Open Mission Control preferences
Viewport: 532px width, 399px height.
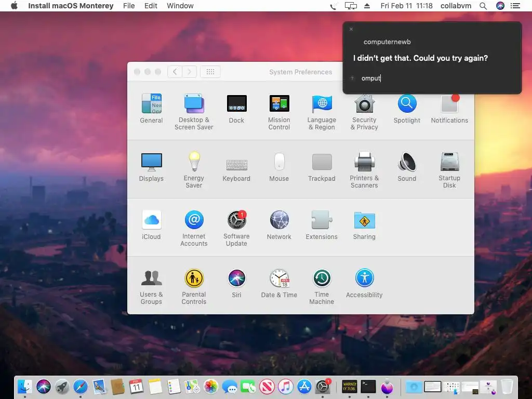point(279,112)
